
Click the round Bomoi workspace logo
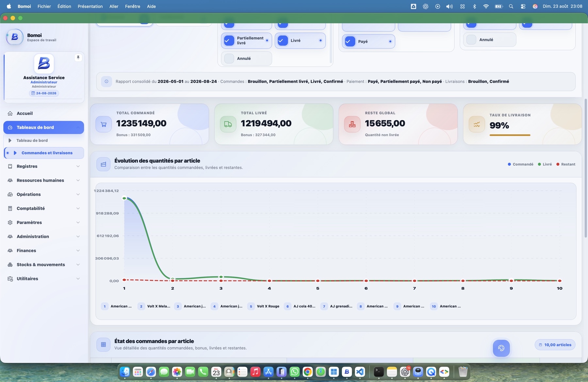click(15, 37)
